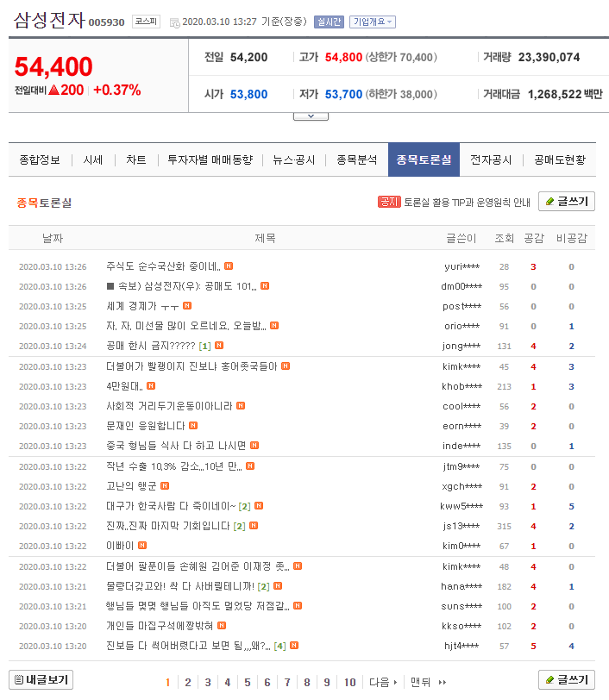Open 토론실 활용 TIP과 운영원칙 안내 link
609x700 pixels.
coord(467,203)
